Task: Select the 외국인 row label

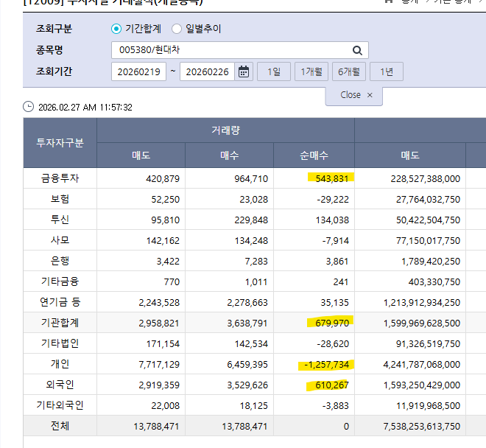Action: 60,385
